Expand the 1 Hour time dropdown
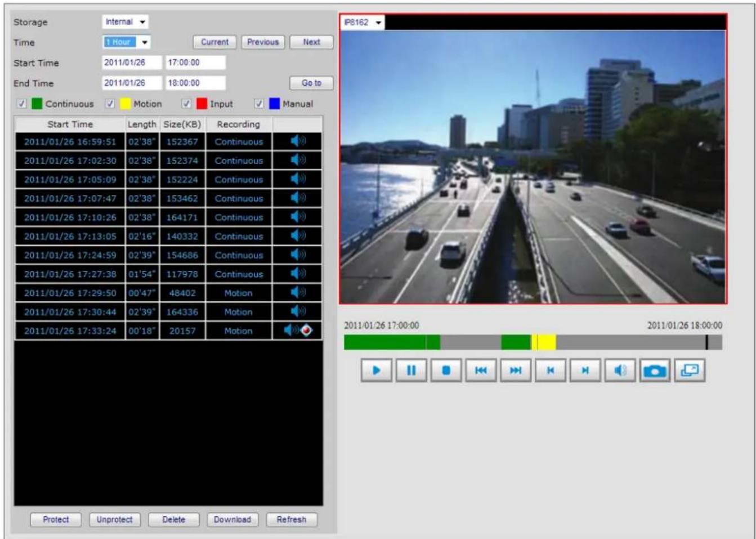The image size is (756, 539). pyautogui.click(x=127, y=42)
